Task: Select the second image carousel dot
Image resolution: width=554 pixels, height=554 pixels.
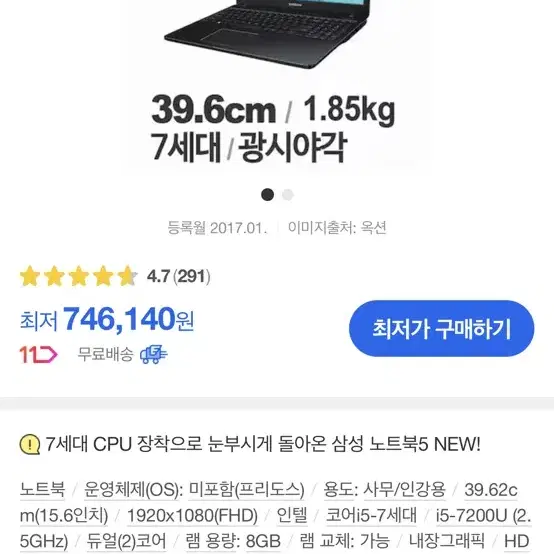Action: (x=288, y=195)
